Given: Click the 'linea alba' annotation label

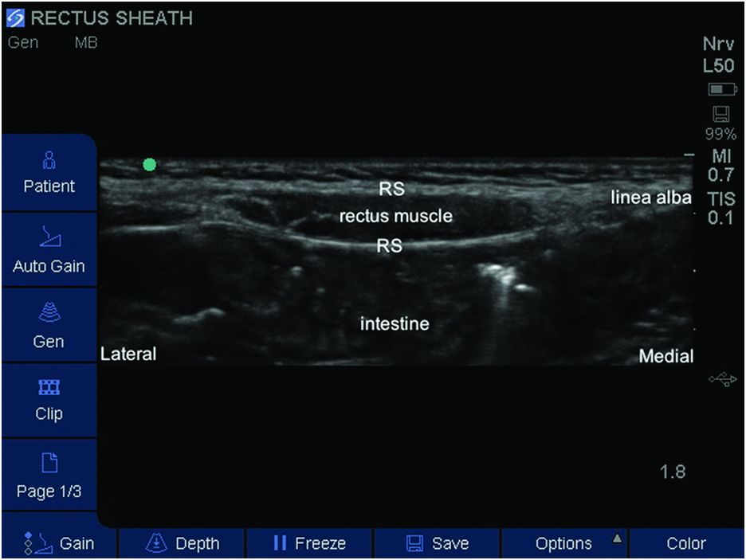Looking at the screenshot, I should click(x=650, y=198).
